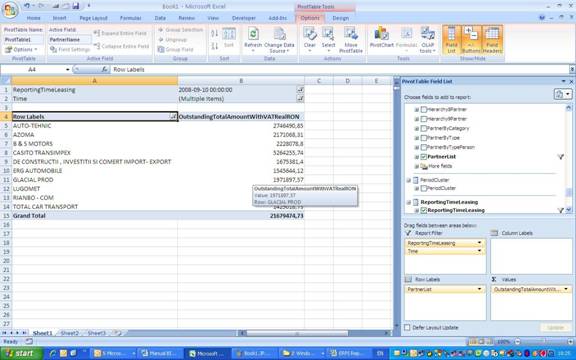Open the OLAP tools menu
The image size is (576, 360).
(x=428, y=40)
